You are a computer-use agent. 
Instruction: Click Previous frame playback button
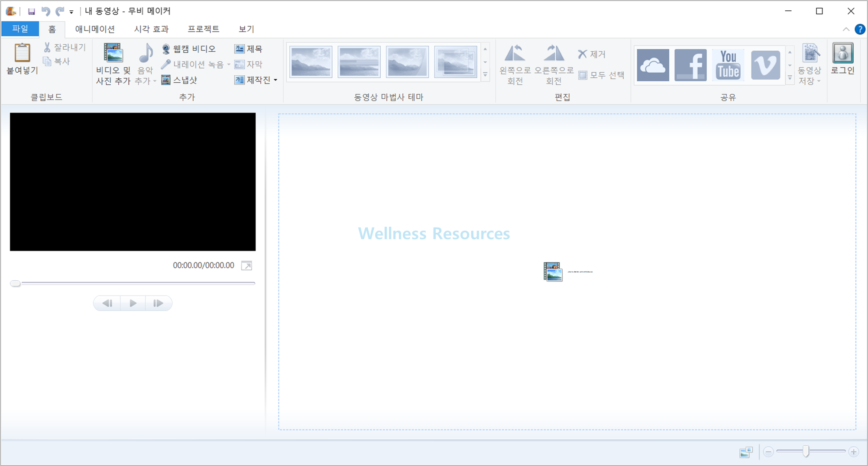(x=107, y=303)
